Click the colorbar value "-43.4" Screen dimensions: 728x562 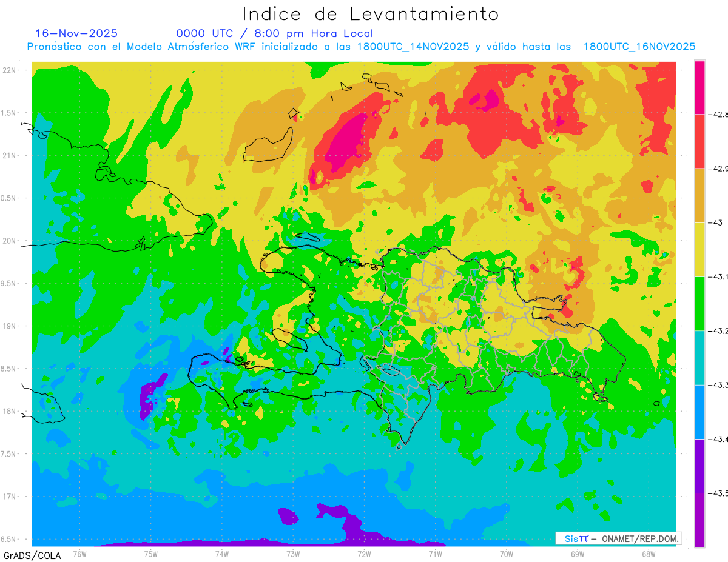717,439
